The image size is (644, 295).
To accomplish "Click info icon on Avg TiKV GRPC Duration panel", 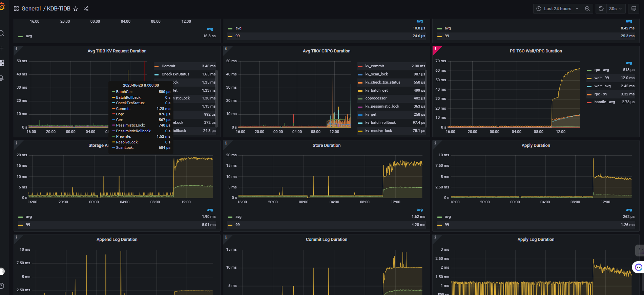I will [226, 49].
